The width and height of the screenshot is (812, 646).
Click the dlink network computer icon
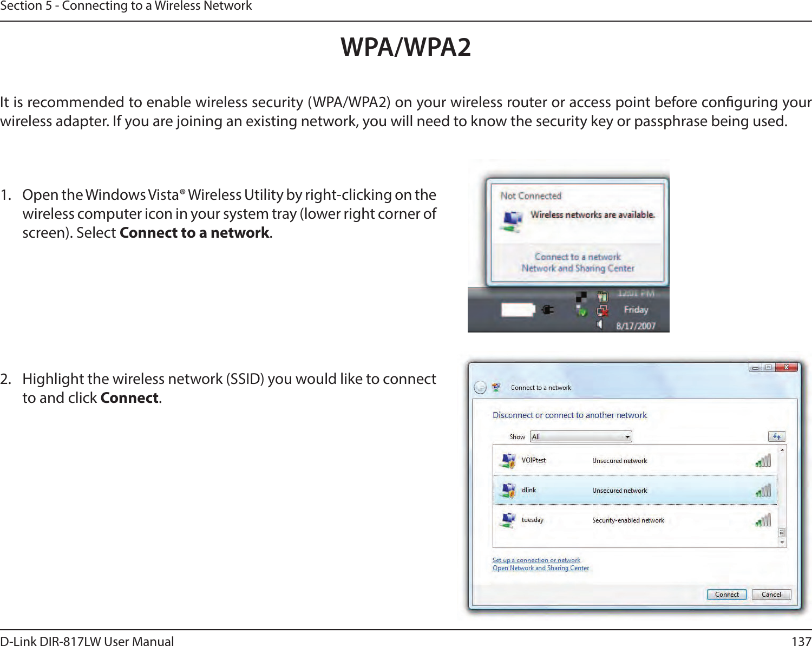click(508, 491)
